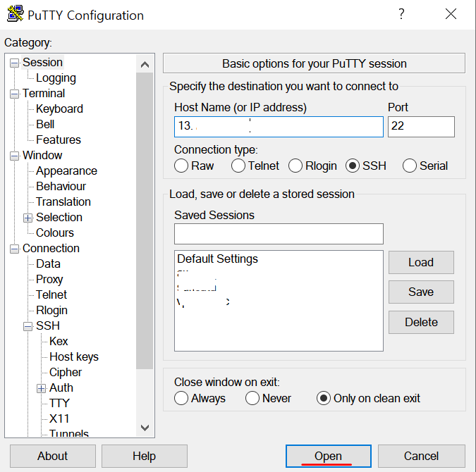Open the Connection category
The width and height of the screenshot is (476, 472).
click(x=51, y=248)
